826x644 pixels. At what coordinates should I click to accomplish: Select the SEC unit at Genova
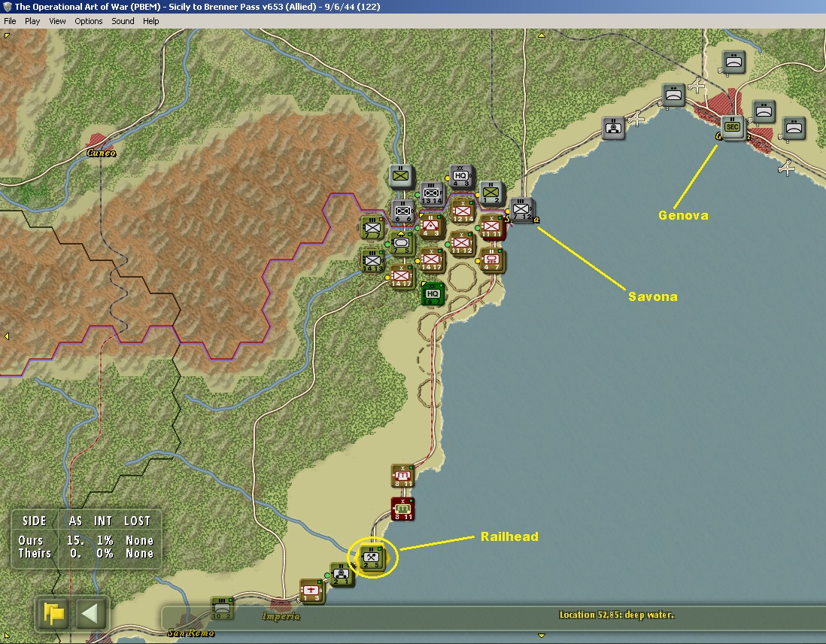click(732, 127)
